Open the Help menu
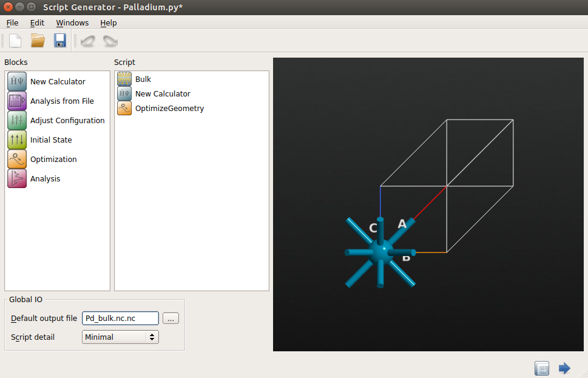588x378 pixels. point(109,23)
